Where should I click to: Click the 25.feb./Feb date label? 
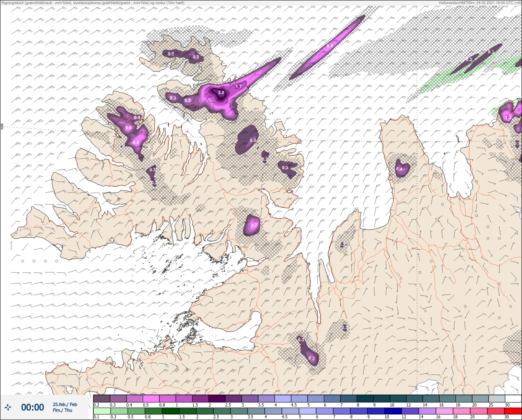(65, 404)
